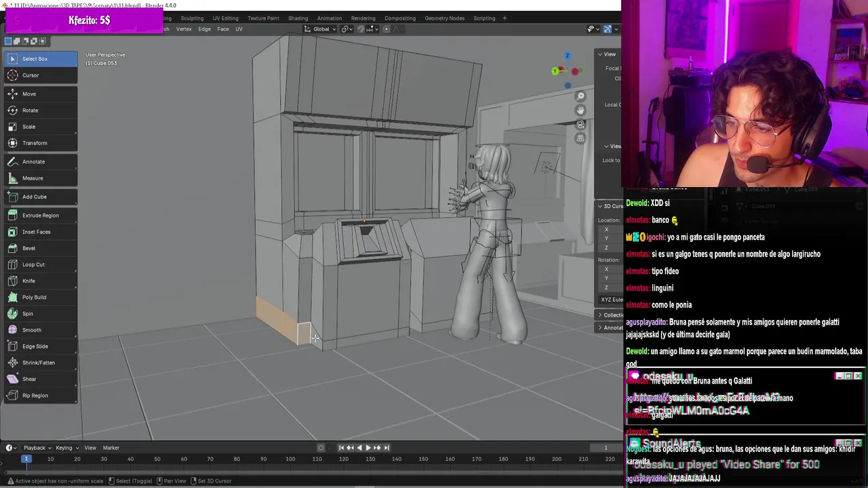Expand the Collections panel
868x488 pixels.
pos(609,315)
